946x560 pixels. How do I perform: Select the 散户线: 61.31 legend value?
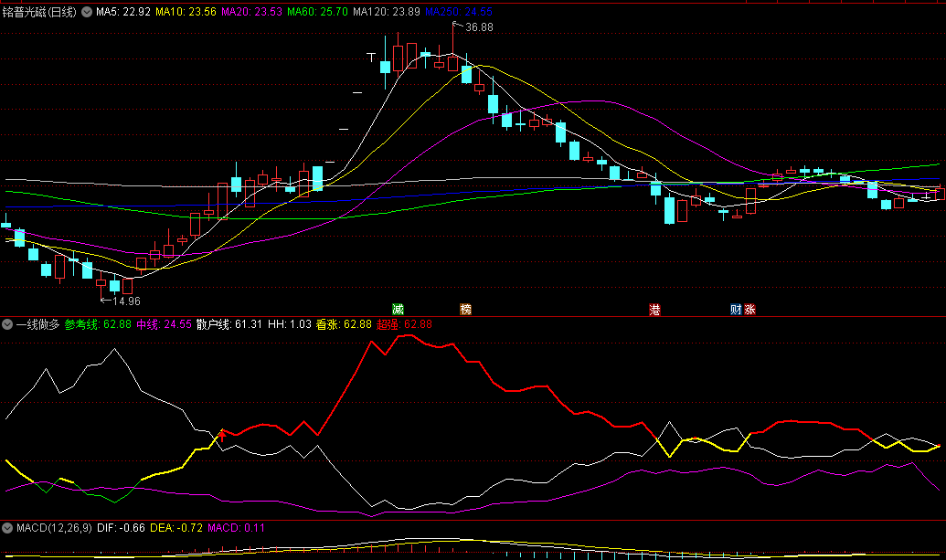(229, 324)
